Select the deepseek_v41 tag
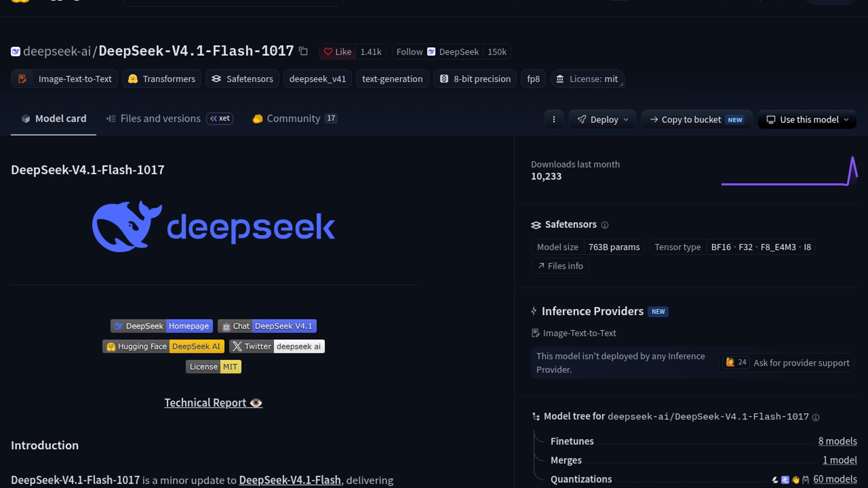Viewport: 868px width, 488px height. [x=317, y=79]
